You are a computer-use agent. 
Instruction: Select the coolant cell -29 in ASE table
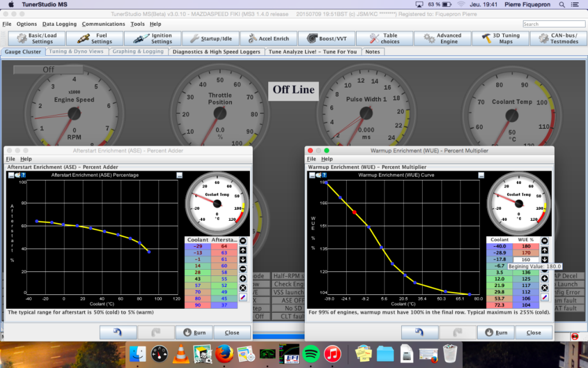198,246
